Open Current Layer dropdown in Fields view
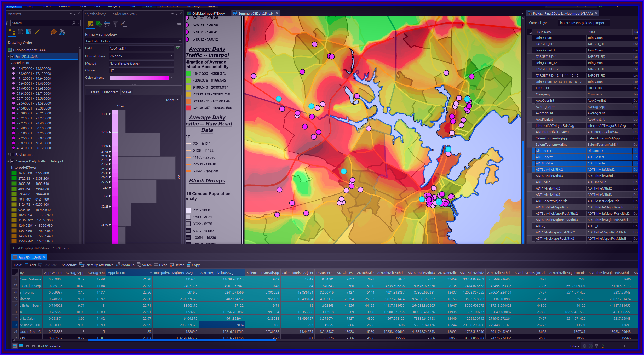Screen dimensions: 644x355 point(584,23)
